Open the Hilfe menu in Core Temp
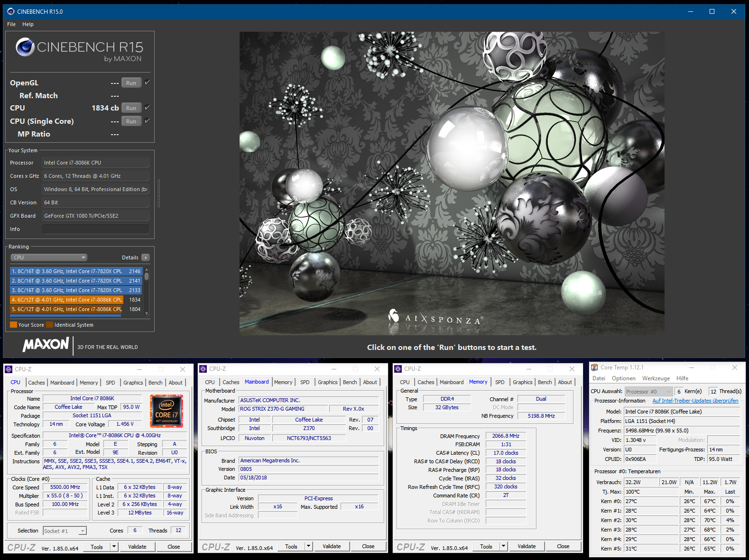749x560 pixels. pyautogui.click(x=683, y=378)
